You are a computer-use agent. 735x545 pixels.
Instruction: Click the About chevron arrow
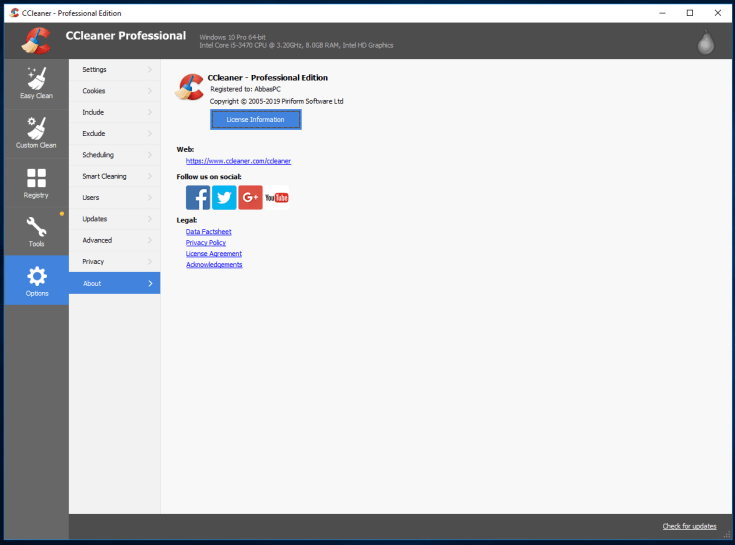[150, 284]
